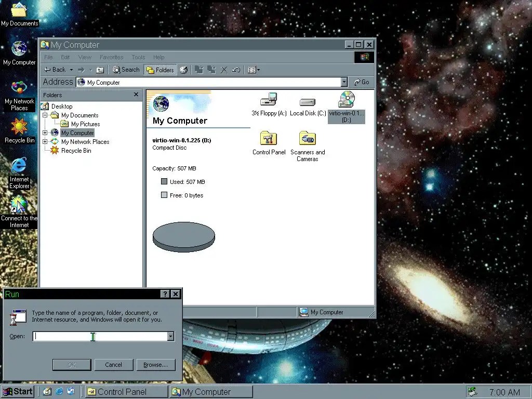The width and height of the screenshot is (532, 399).
Task: Select the Internet Explorer desktop icon
Action: click(19, 173)
